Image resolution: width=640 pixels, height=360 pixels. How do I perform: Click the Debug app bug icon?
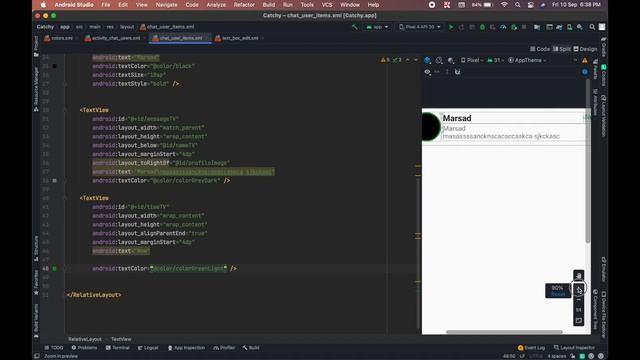[482, 27]
